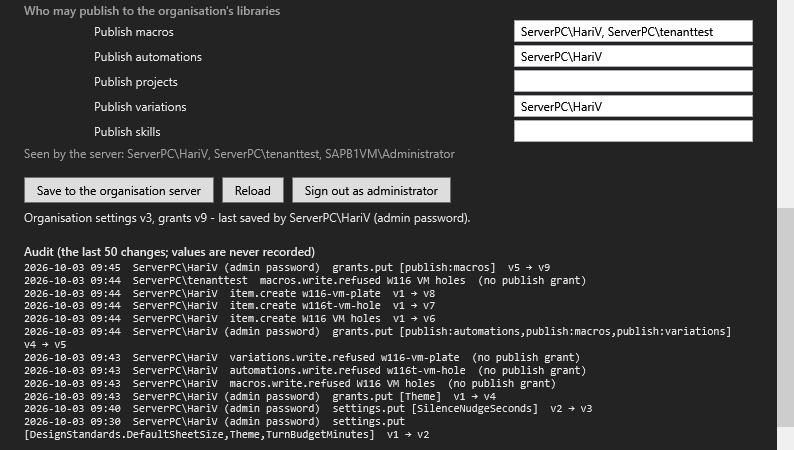
Task: Click the variations.write.refused w116-vm-plate entry
Action: [302, 357]
